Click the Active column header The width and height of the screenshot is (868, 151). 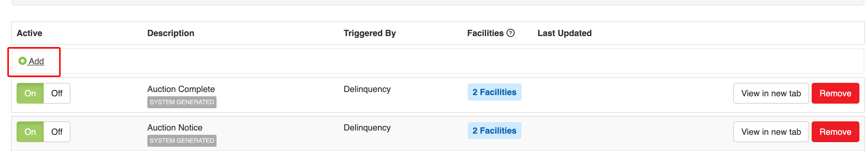(x=29, y=33)
